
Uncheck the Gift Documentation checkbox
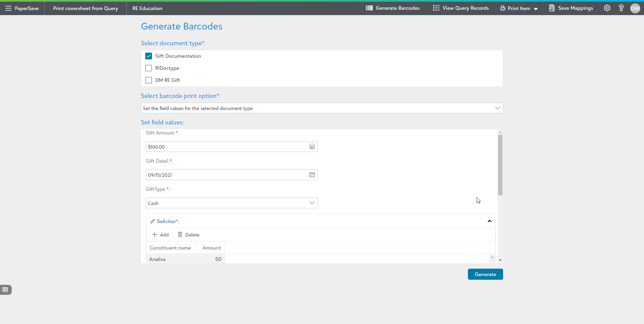[x=149, y=56]
